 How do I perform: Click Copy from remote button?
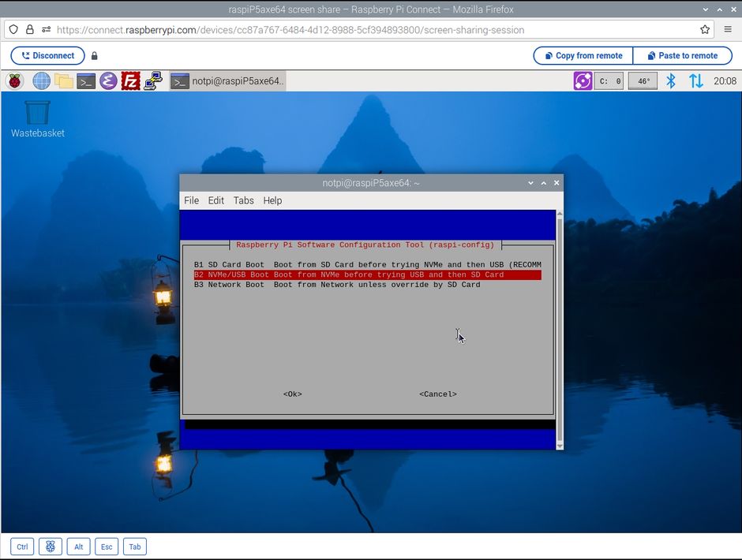(x=583, y=55)
